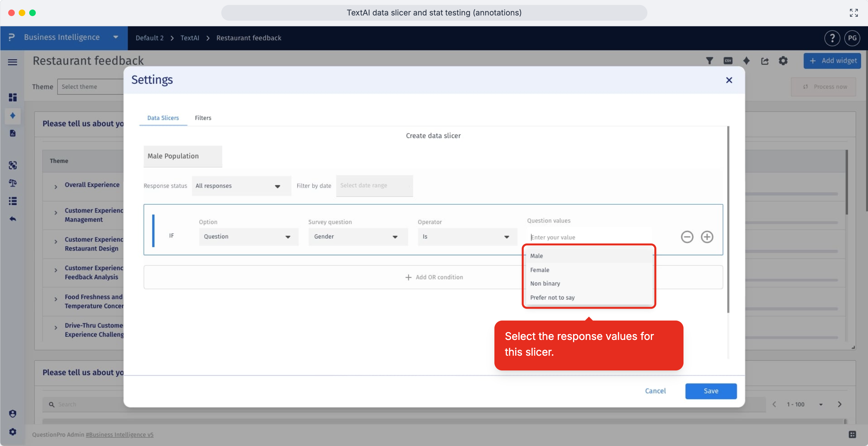Go to previous page arrow in pagination
The height and width of the screenshot is (446, 868).
(774, 404)
